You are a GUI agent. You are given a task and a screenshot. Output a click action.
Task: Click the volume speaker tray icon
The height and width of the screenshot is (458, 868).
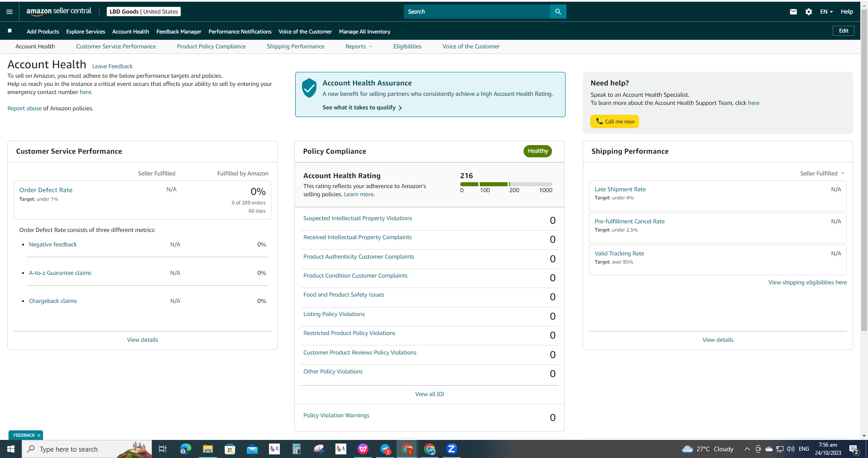pyautogui.click(x=791, y=449)
